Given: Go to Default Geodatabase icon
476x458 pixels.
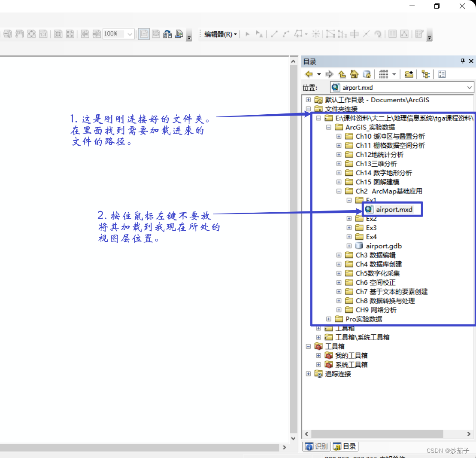Looking at the screenshot, I should (367, 74).
